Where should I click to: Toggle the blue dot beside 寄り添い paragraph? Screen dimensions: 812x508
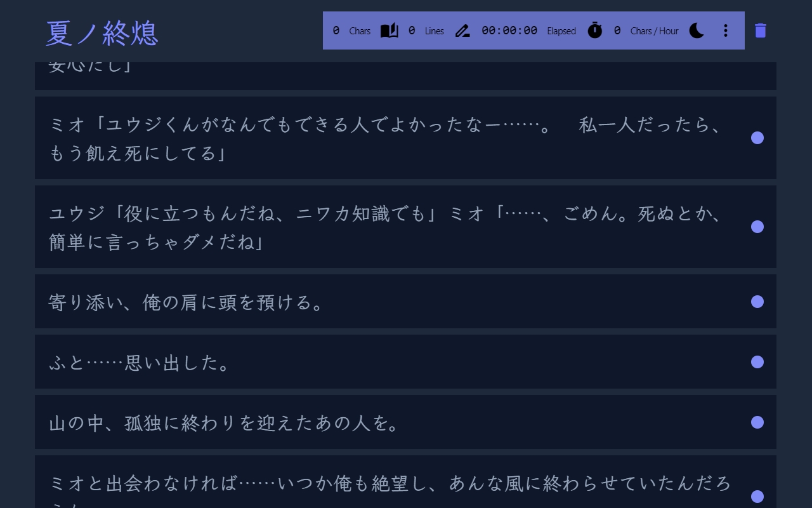757,303
